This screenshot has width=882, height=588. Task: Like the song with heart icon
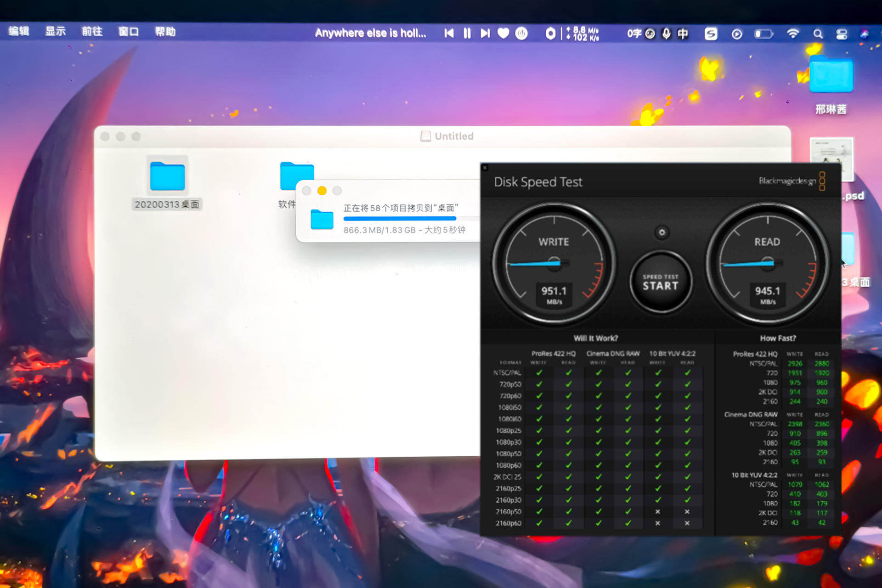click(x=503, y=33)
